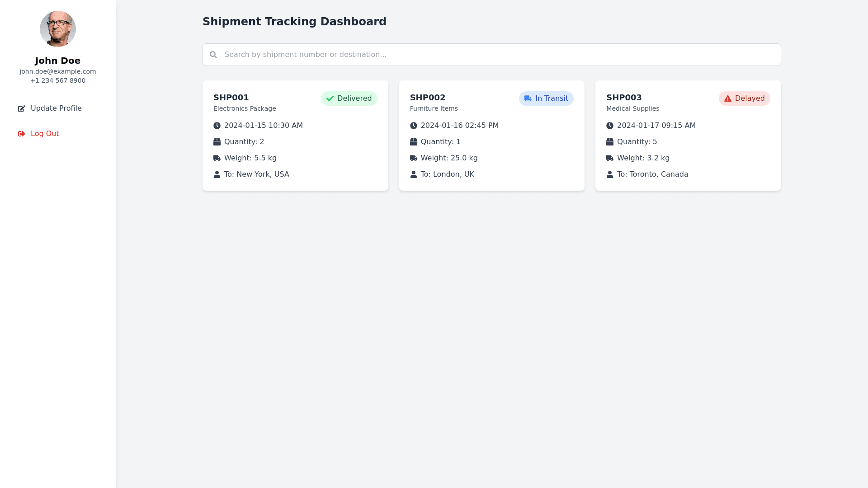This screenshot has width=868, height=488.
Task: Select Log Out in the sidebar
Action: pos(45,134)
